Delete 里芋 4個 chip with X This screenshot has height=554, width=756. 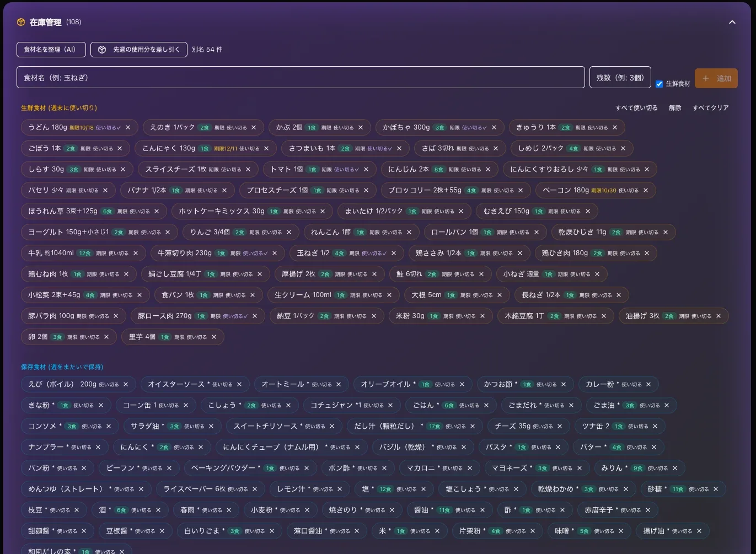[x=214, y=337]
